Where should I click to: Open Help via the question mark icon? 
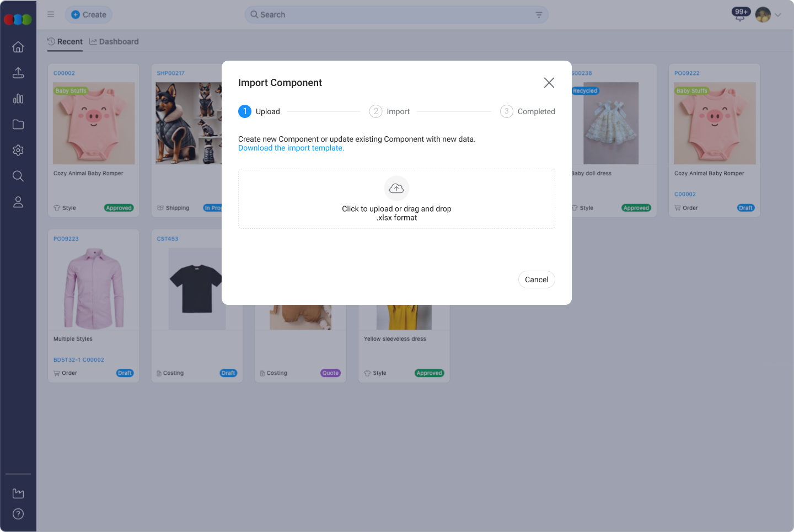pos(18,514)
